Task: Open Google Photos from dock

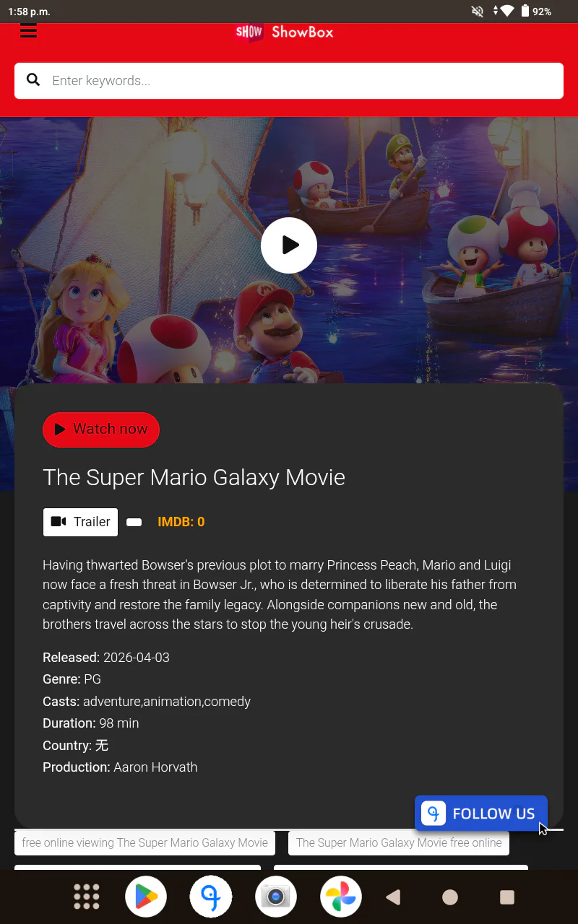Action: [341, 897]
